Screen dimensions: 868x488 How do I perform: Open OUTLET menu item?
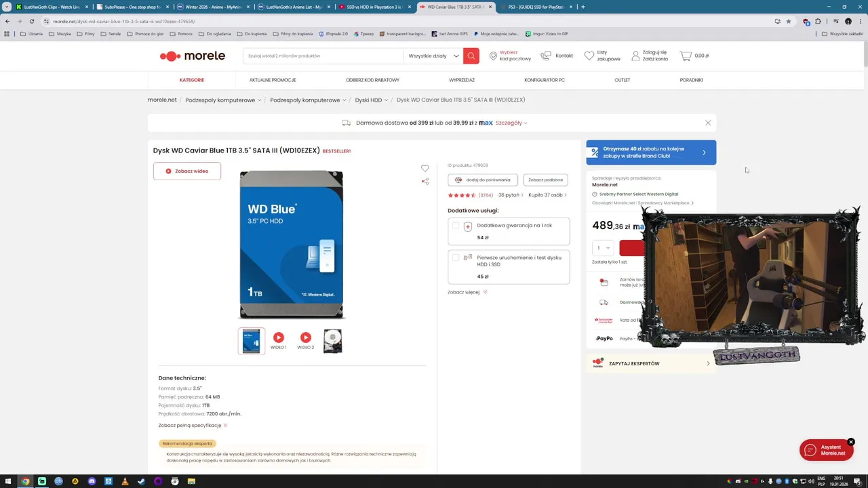point(623,80)
